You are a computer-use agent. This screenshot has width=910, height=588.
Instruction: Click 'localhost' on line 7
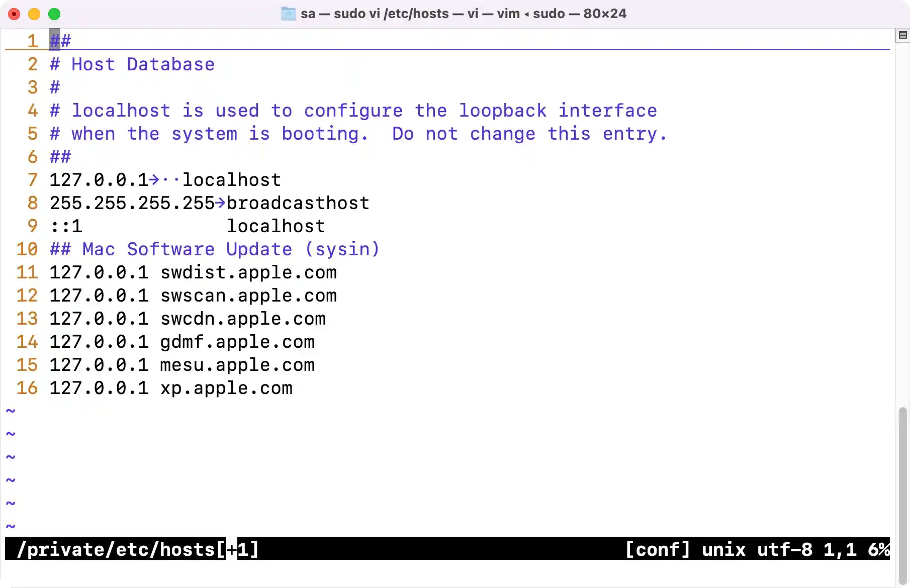[232, 180]
